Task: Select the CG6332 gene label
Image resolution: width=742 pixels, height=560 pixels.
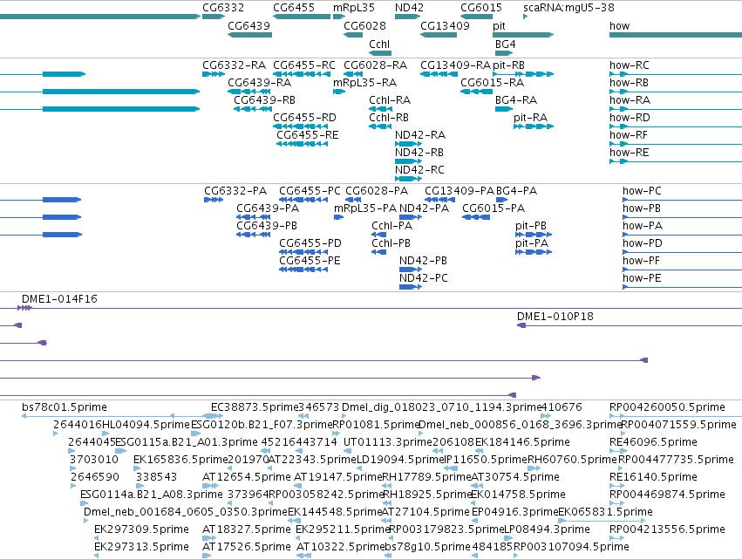Action: pos(223,8)
